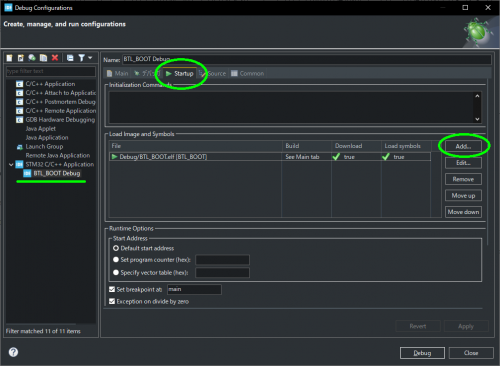This screenshot has width=500, height=366.
Task: Collapse all configurations in the tree
Action: click(70, 58)
